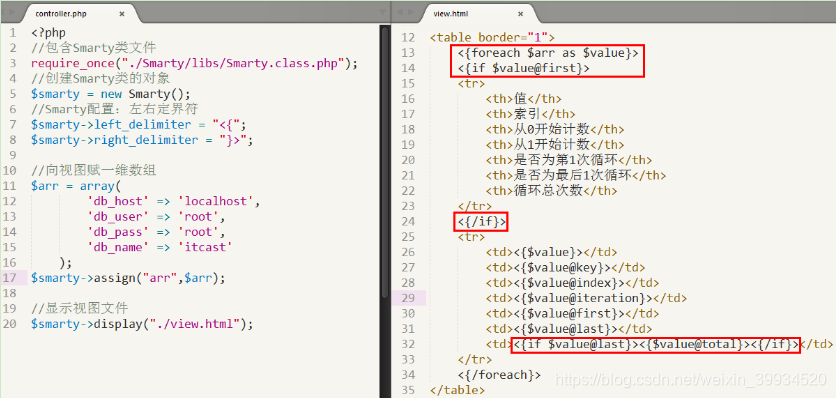Click the <{$value@total}> expression on line 32
The height and width of the screenshot is (398, 836).
(x=694, y=344)
